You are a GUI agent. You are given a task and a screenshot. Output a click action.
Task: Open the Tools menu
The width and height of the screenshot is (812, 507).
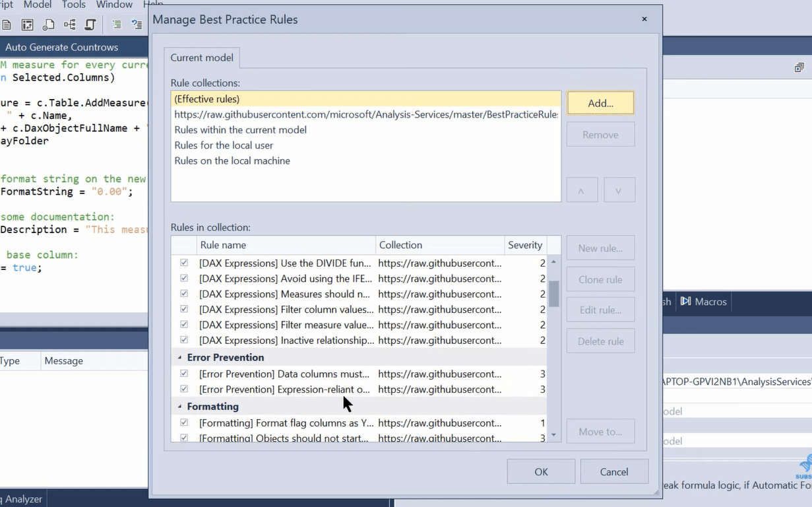pos(74,5)
